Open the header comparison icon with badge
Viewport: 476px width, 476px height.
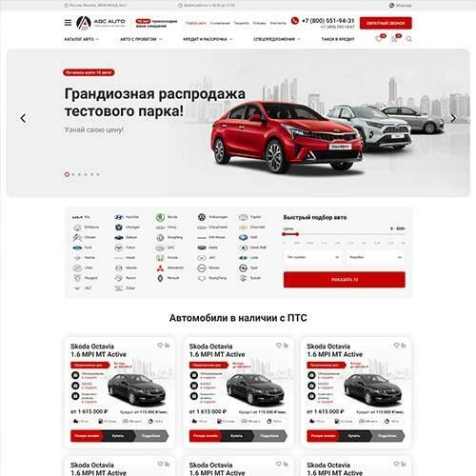coord(394,39)
